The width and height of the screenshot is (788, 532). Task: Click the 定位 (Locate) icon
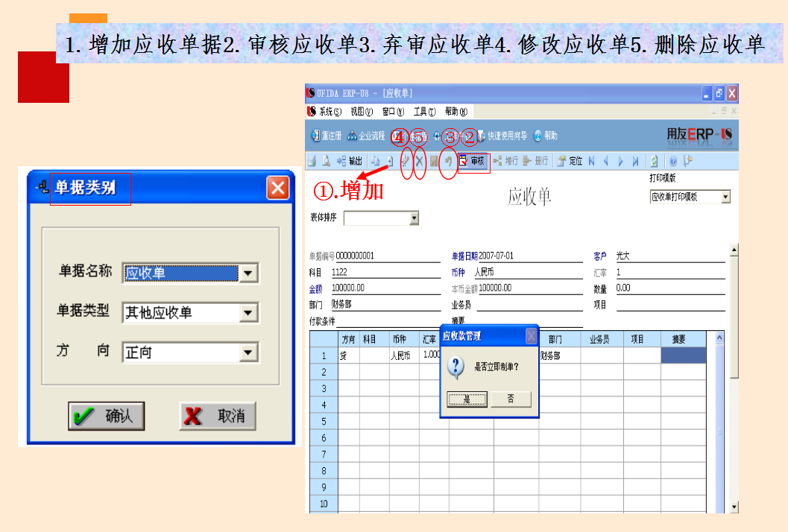point(569,161)
